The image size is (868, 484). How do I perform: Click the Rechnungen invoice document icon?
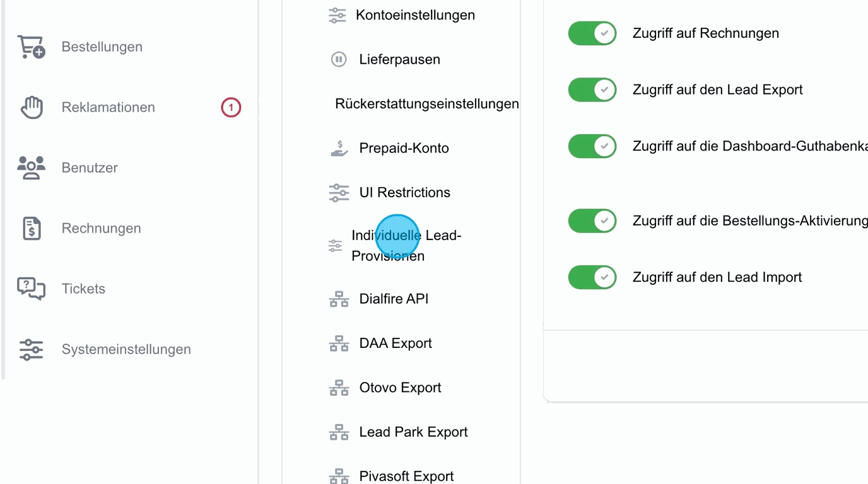tap(32, 228)
